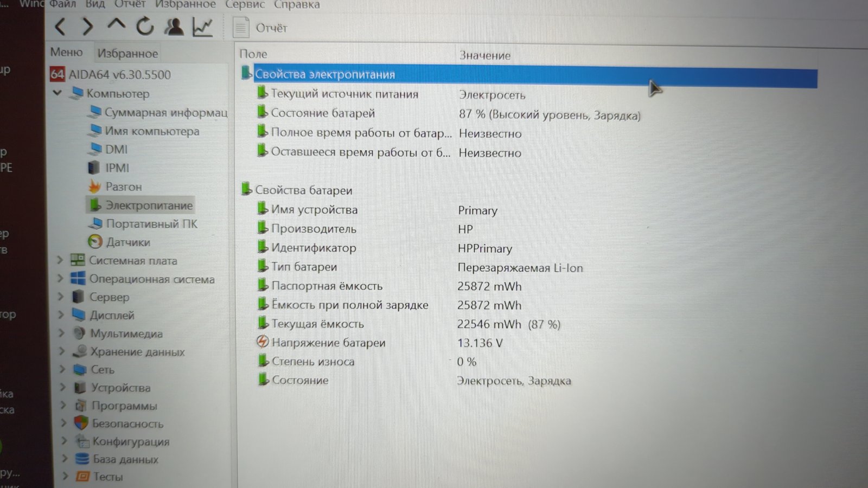Click the forward navigation arrow
868x488 pixels.
87,26
